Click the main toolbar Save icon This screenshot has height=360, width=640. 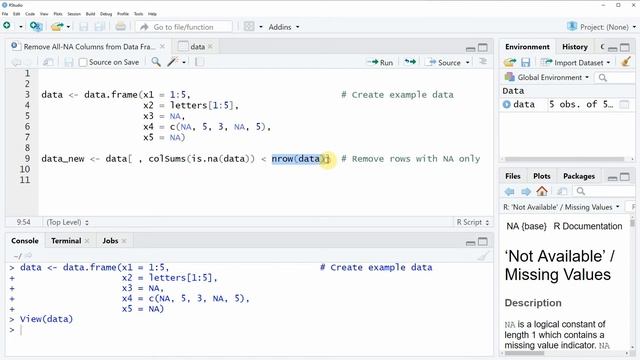point(84,27)
